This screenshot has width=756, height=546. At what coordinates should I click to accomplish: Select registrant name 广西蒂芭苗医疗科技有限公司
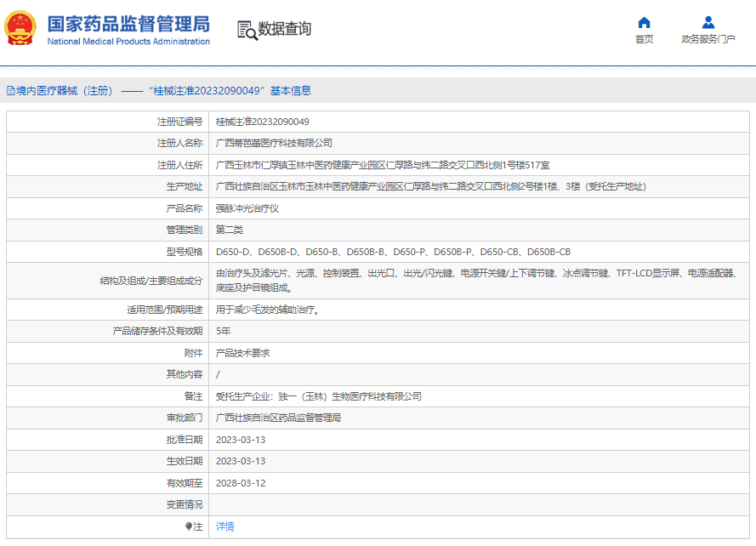[274, 143]
